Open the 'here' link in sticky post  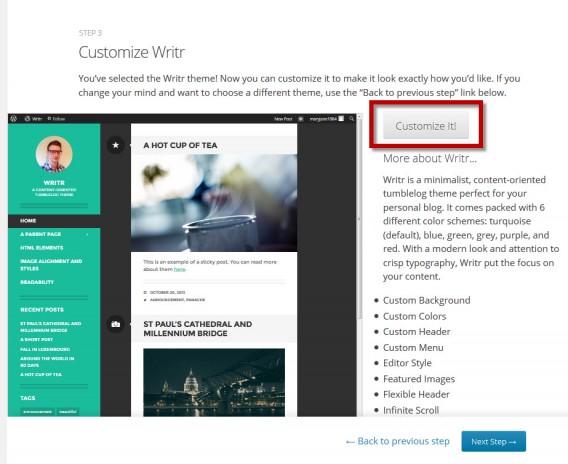coord(179,269)
